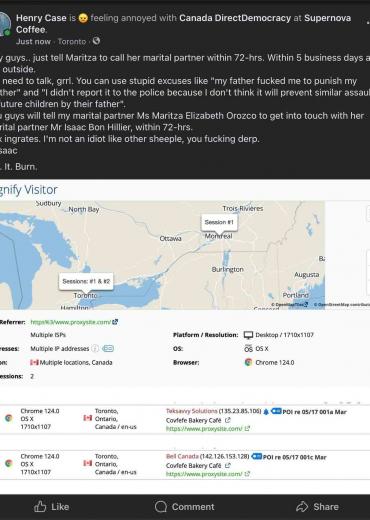Click the public globe privacy icon
The width and height of the screenshot is (370, 520).
click(96, 41)
